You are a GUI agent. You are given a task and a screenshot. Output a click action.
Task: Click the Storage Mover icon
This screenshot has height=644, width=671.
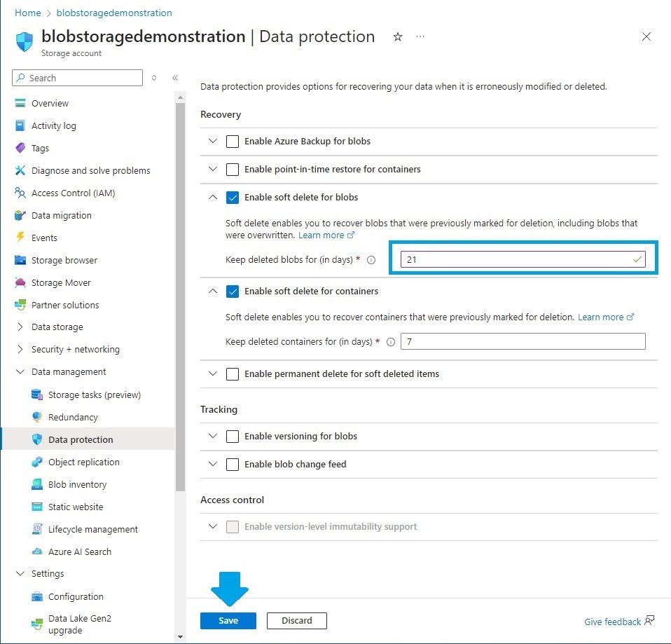click(x=20, y=282)
